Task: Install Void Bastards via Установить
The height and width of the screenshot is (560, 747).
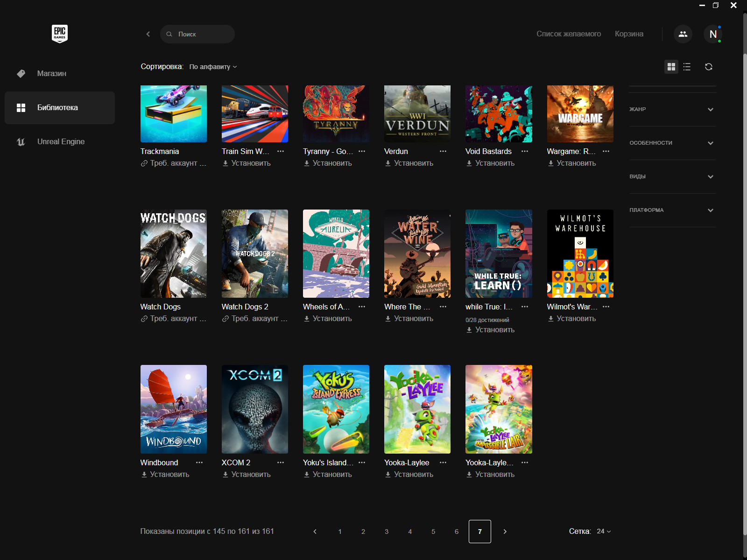Action: tap(490, 163)
